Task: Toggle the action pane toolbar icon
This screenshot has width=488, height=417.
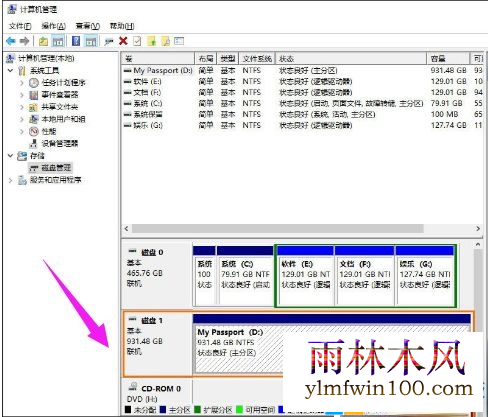Action: coord(91,41)
